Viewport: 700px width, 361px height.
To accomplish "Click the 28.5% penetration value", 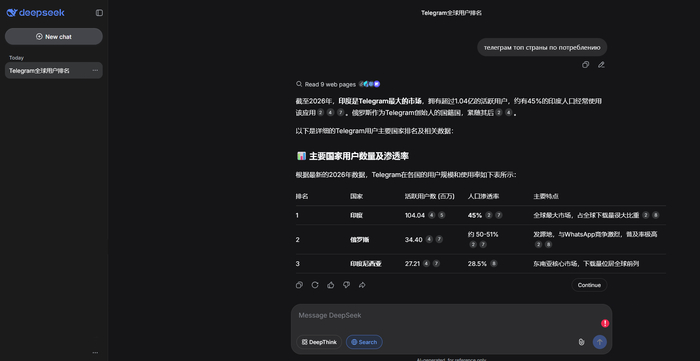I will point(477,264).
